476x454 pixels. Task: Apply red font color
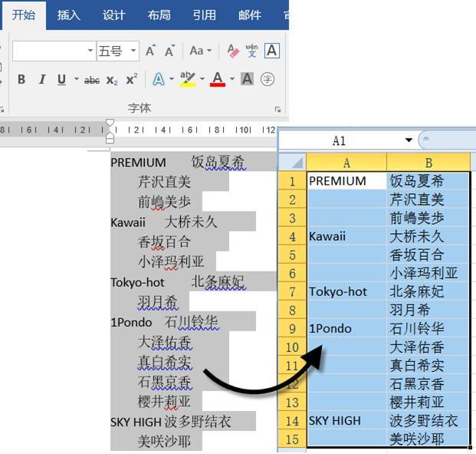click(218, 80)
